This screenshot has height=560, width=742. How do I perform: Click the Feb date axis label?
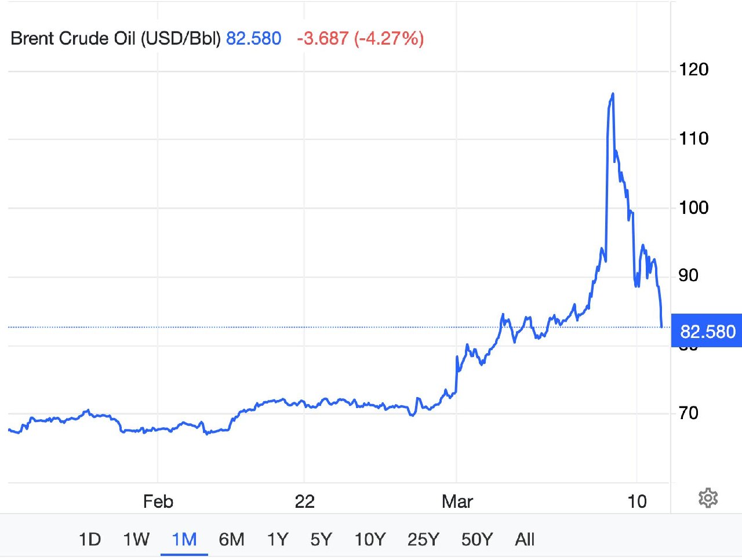coord(158,501)
